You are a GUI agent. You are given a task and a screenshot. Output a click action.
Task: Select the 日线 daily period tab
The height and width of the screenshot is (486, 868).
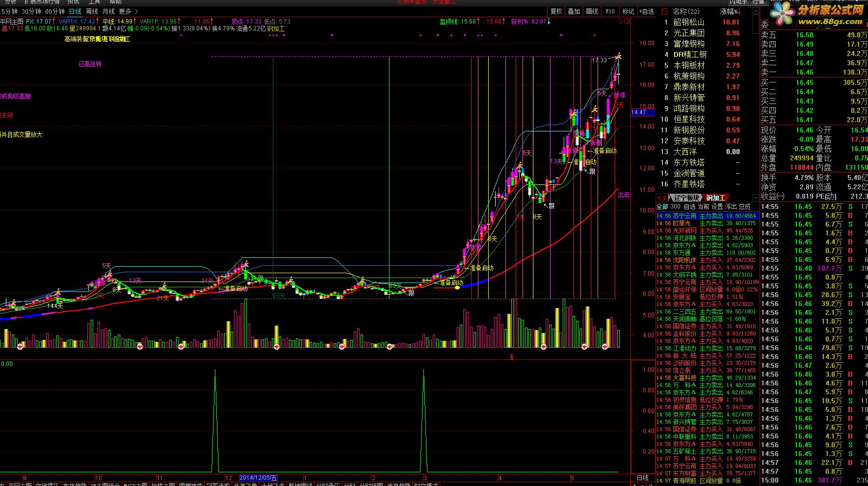point(75,11)
